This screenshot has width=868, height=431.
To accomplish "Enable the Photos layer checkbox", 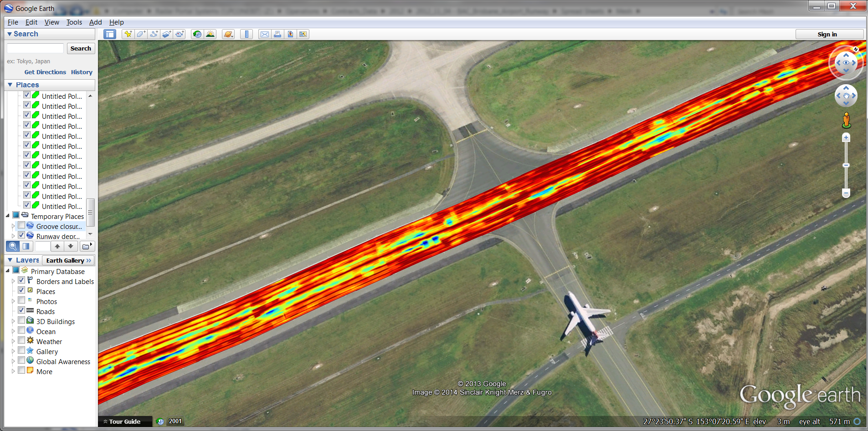I will click(21, 300).
